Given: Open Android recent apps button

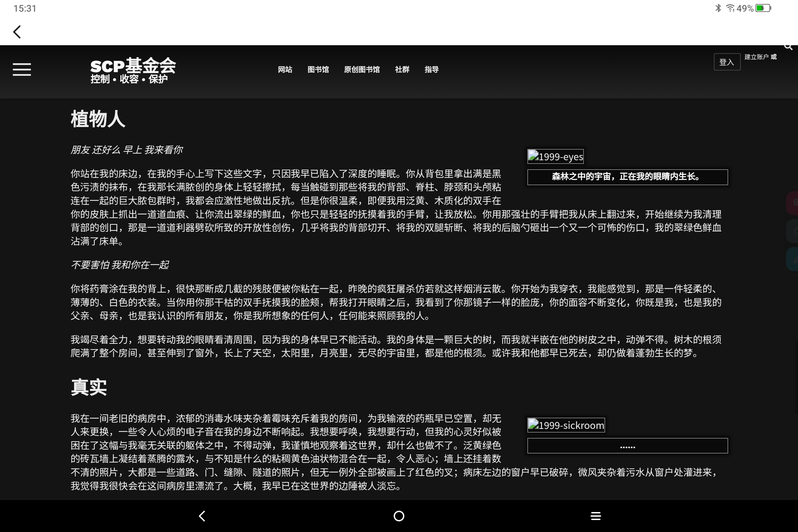Looking at the screenshot, I should (x=596, y=516).
